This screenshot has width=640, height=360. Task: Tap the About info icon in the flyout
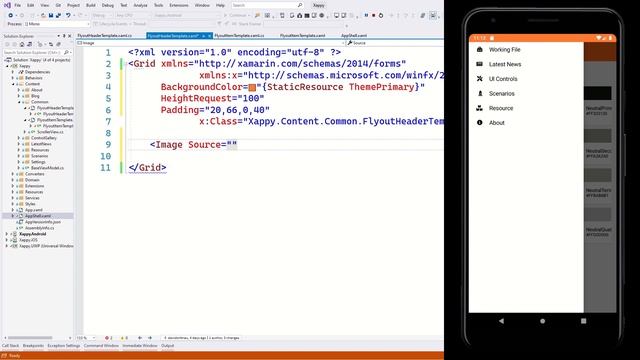[x=480, y=122]
